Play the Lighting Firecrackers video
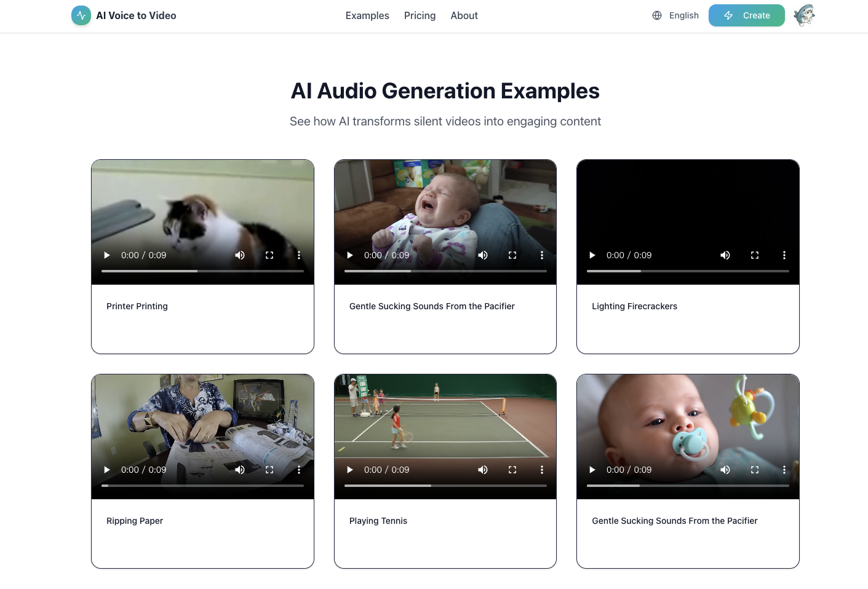Image resolution: width=868 pixels, height=589 pixels. (x=592, y=255)
